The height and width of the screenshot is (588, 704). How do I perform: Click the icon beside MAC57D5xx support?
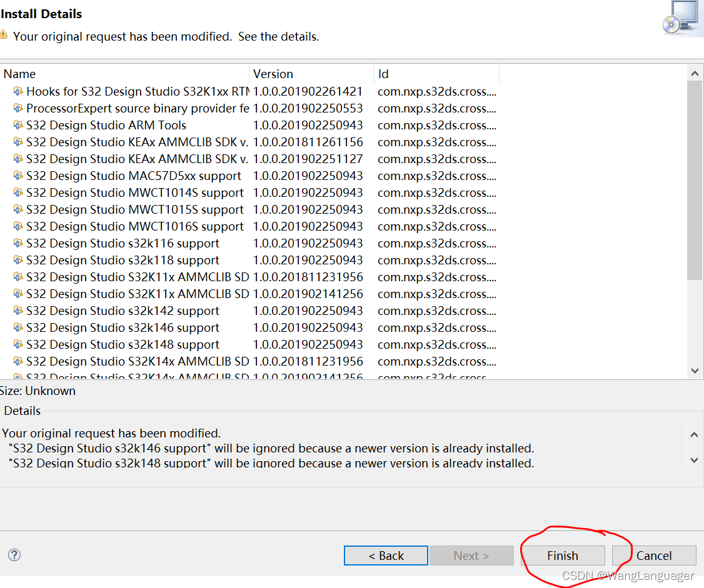[18, 176]
